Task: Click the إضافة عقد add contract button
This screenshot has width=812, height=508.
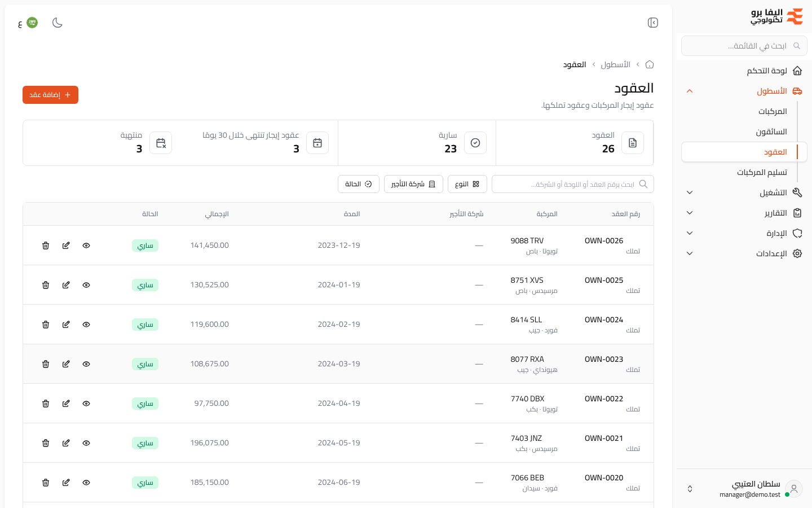Action: coord(50,95)
